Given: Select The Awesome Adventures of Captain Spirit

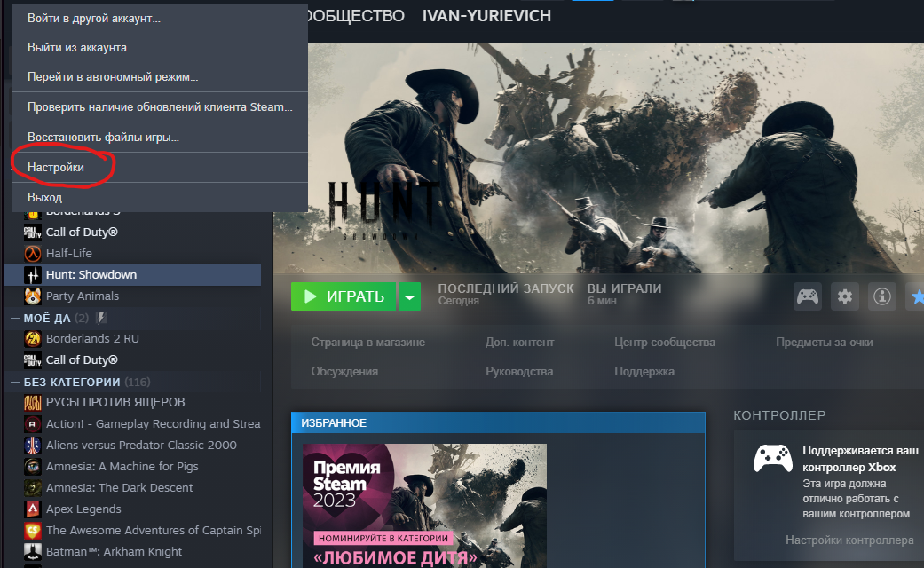Looking at the screenshot, I should [132, 531].
